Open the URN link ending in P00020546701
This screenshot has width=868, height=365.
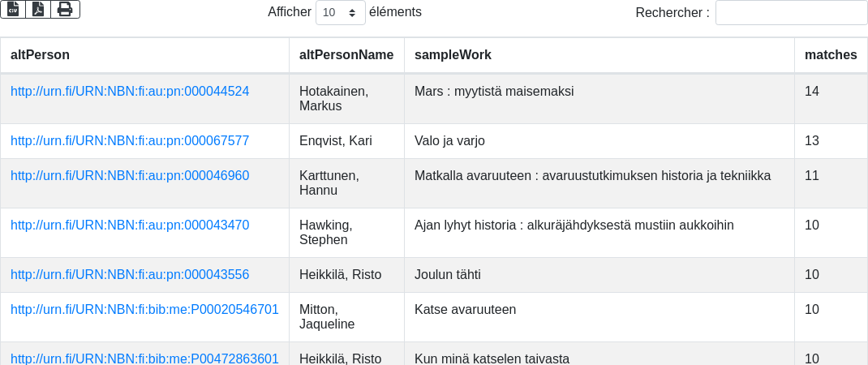[x=144, y=310]
